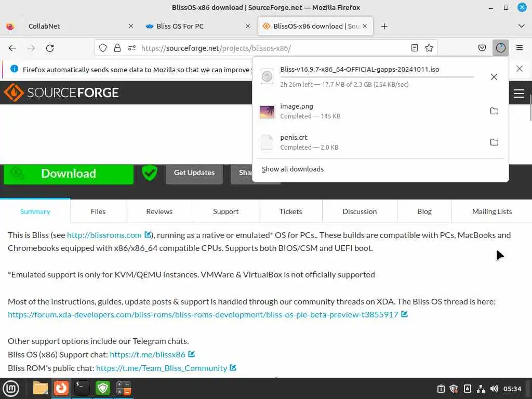The image size is (532, 399).
Task: Bookmark this page with the star
Action: tap(429, 48)
